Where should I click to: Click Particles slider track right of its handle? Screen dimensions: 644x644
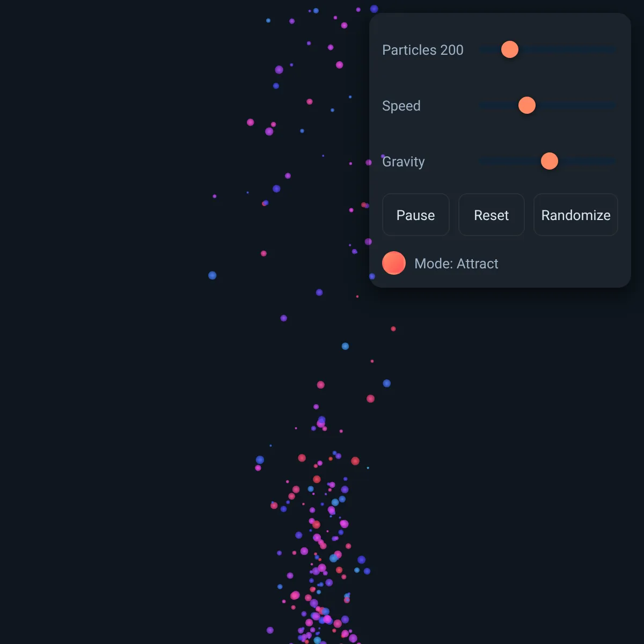tap(568, 50)
